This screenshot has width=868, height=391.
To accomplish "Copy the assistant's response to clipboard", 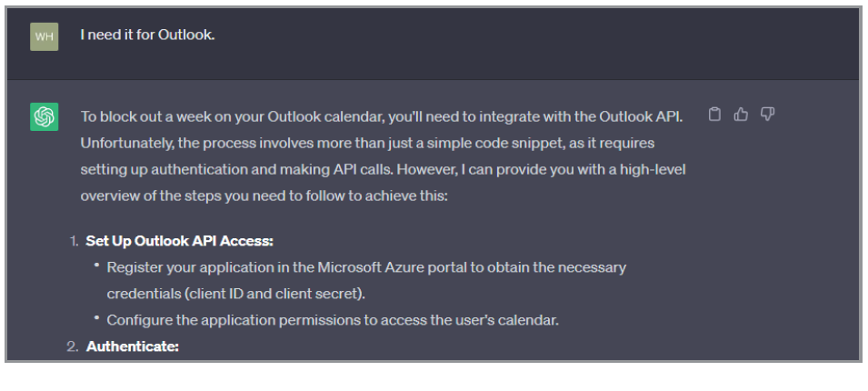I will (x=715, y=115).
